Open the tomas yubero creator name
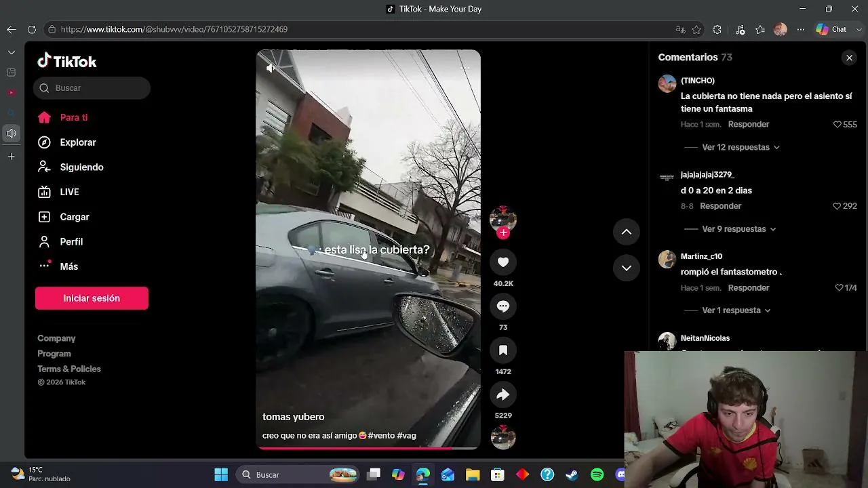 pos(293,417)
